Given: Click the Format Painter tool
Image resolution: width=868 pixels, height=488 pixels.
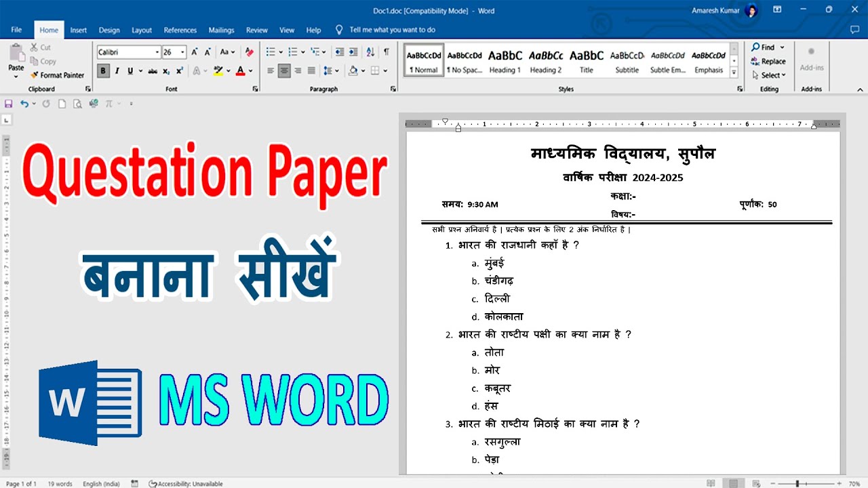Looking at the screenshot, I should (x=57, y=75).
